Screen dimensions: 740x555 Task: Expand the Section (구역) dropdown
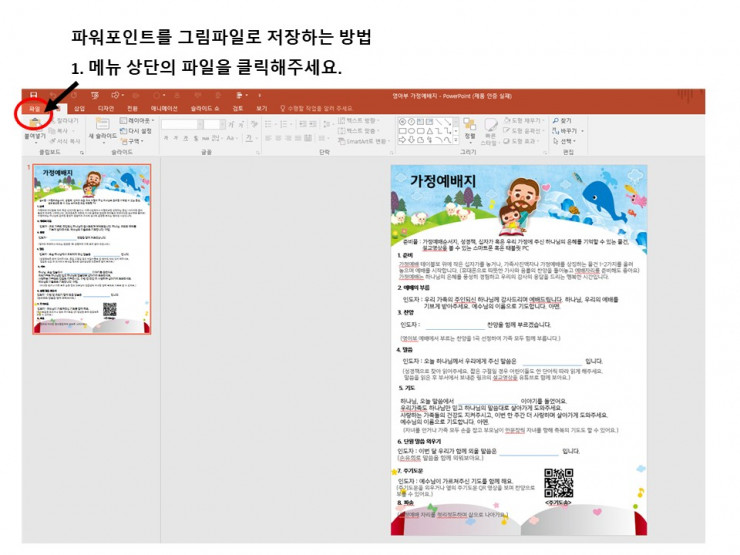(x=134, y=141)
